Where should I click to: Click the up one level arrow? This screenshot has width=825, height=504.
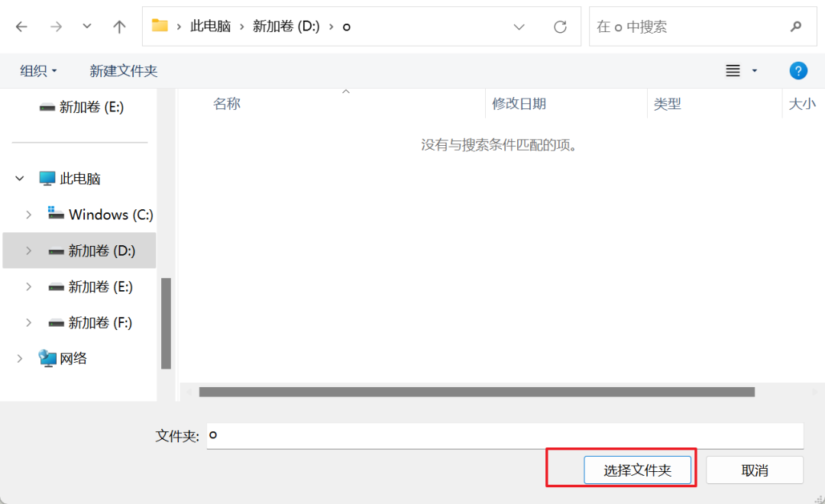(x=118, y=25)
